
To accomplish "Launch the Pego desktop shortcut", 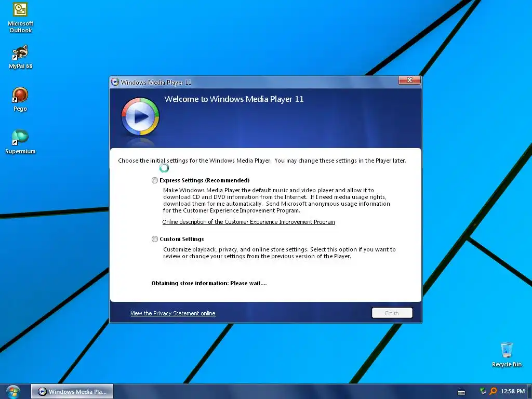I will (20, 99).
